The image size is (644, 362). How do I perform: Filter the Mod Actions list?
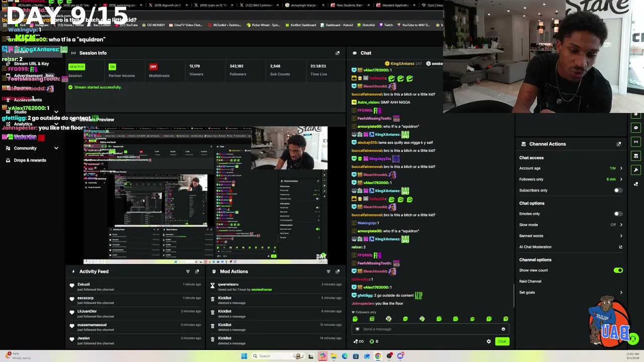pyautogui.click(x=329, y=271)
